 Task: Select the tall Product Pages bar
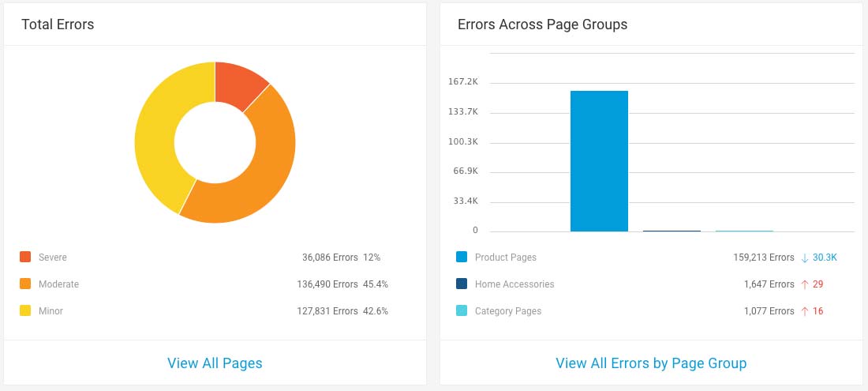click(x=599, y=161)
